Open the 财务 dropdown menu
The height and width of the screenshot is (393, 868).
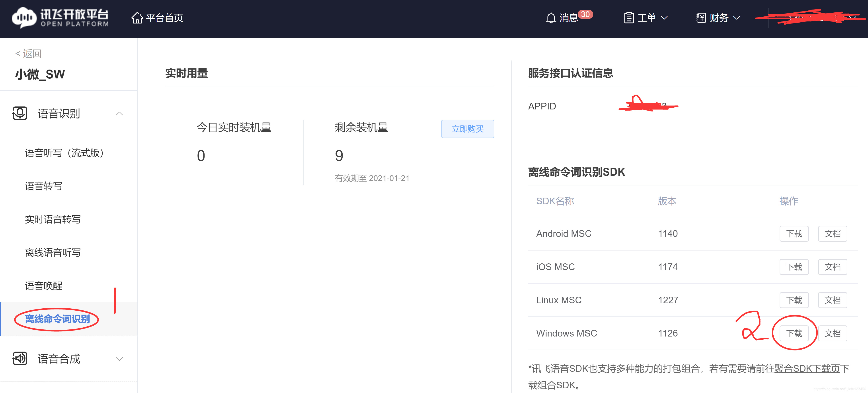(x=737, y=18)
